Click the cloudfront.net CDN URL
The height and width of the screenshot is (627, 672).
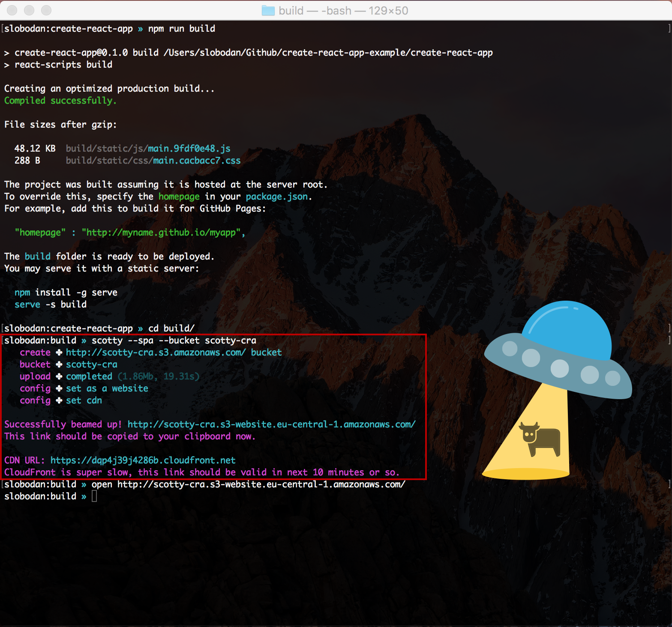click(x=143, y=460)
